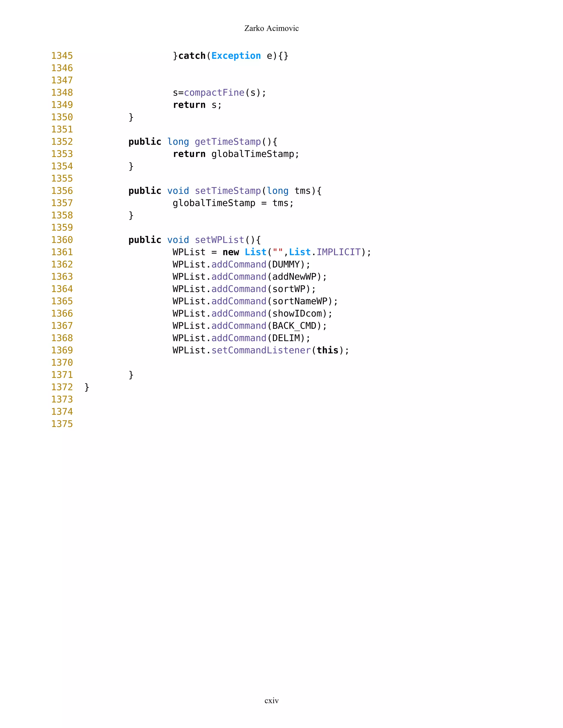Viewport: 563px width, 728px height.
Task: Click line number 1375
Action: tap(62, 424)
